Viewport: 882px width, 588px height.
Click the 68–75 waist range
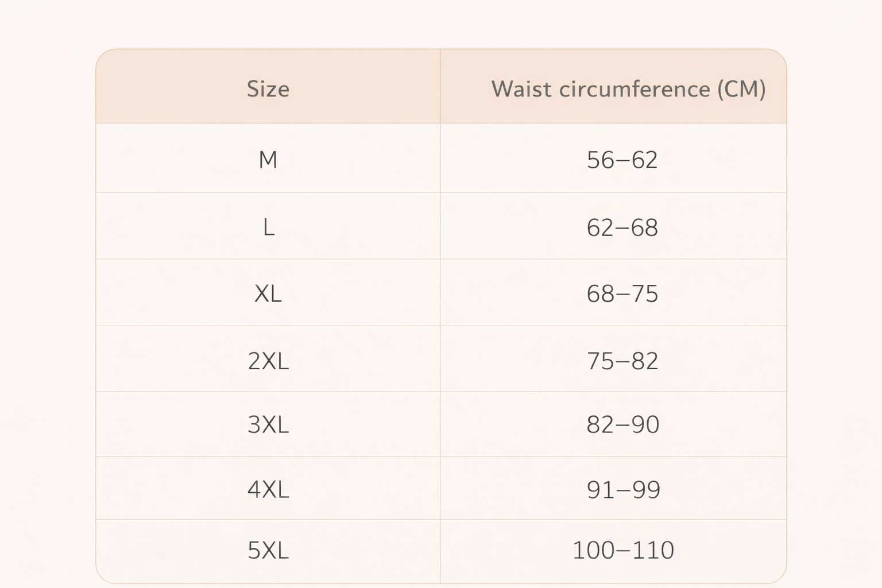622,294
